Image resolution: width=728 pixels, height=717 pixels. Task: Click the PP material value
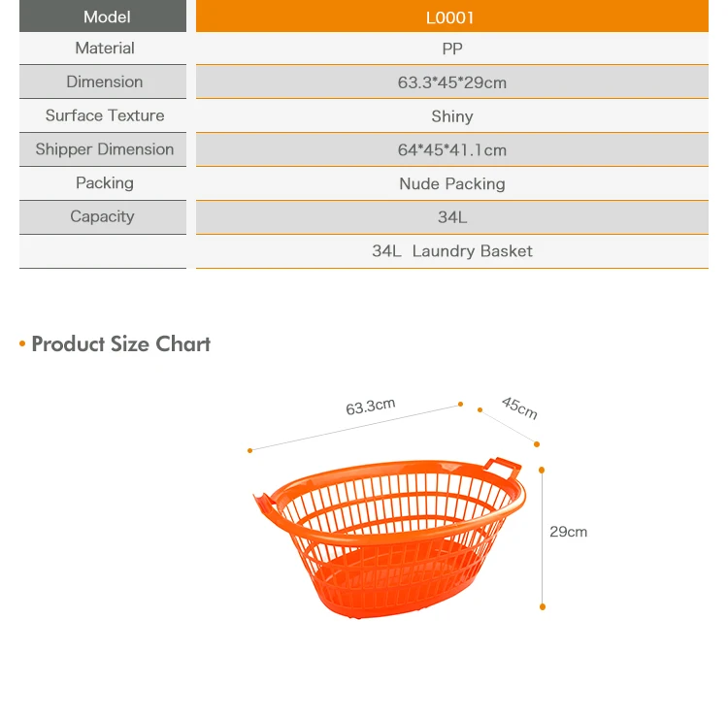click(x=451, y=49)
